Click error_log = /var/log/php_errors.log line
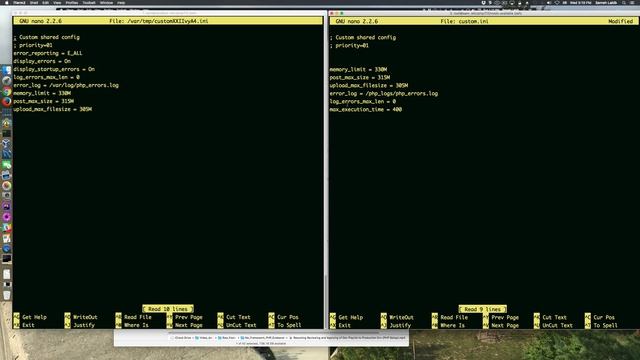 coord(66,85)
